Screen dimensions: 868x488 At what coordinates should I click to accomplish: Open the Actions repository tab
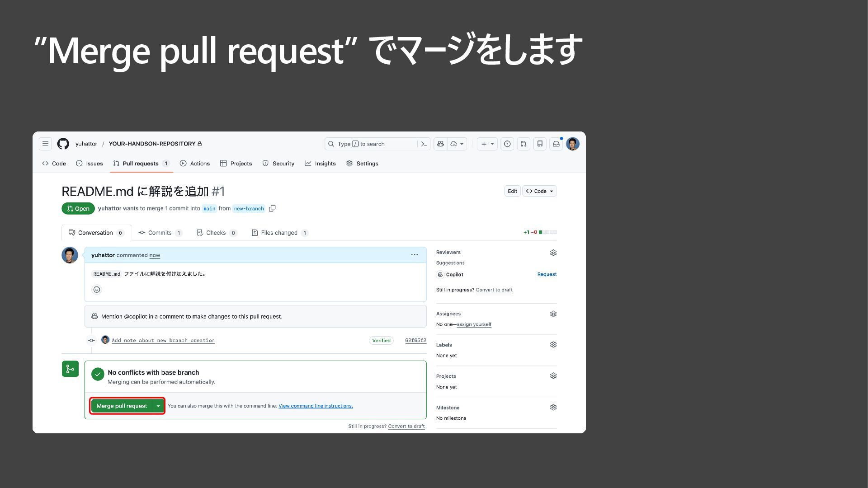195,164
